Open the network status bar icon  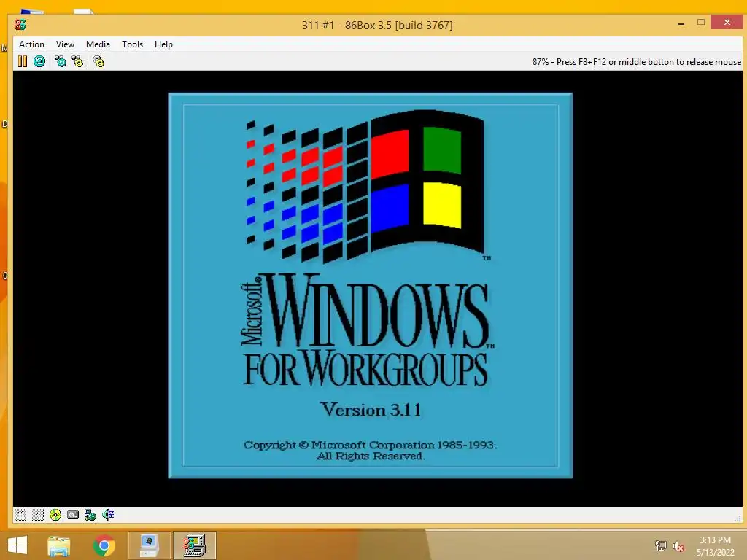90,515
